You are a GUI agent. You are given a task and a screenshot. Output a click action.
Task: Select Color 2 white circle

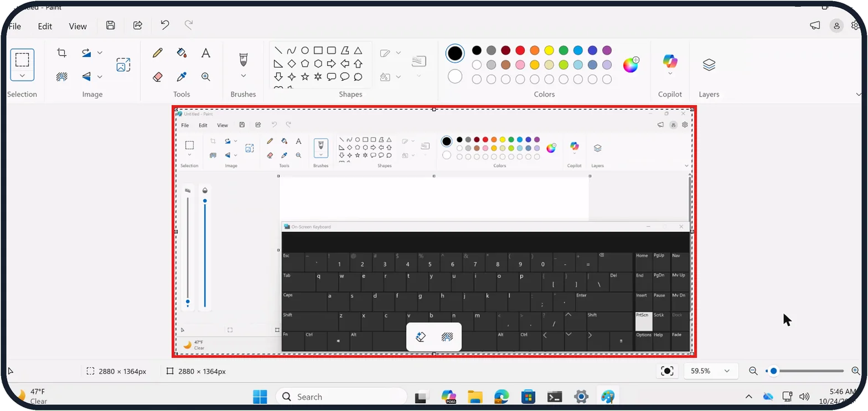[455, 76]
